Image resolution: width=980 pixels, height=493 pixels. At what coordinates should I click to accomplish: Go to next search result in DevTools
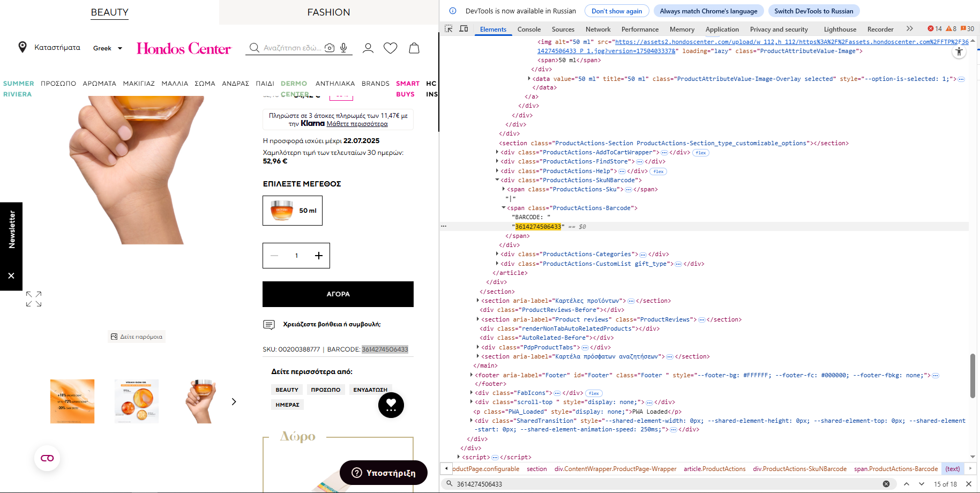(922, 484)
